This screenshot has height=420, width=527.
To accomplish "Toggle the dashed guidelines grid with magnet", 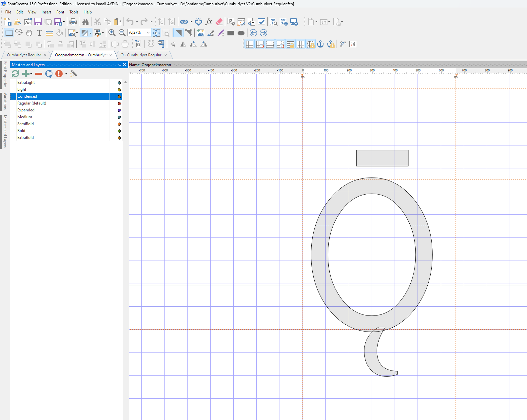I will tap(280, 44).
